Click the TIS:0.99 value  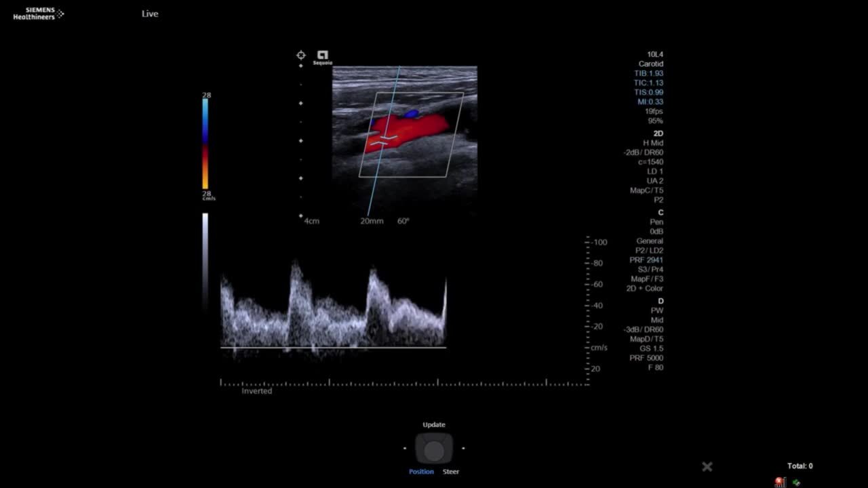[649, 92]
